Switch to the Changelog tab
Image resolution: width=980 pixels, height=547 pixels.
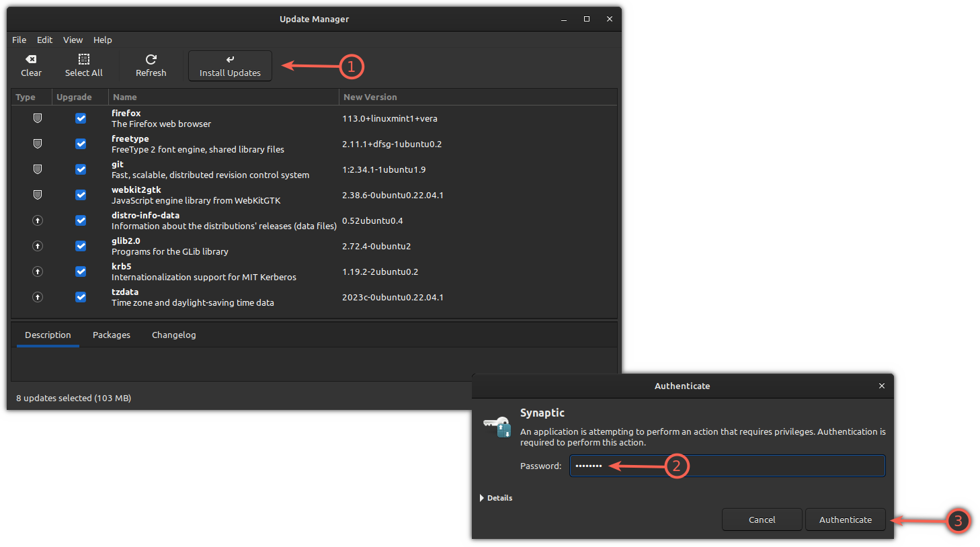pos(173,334)
